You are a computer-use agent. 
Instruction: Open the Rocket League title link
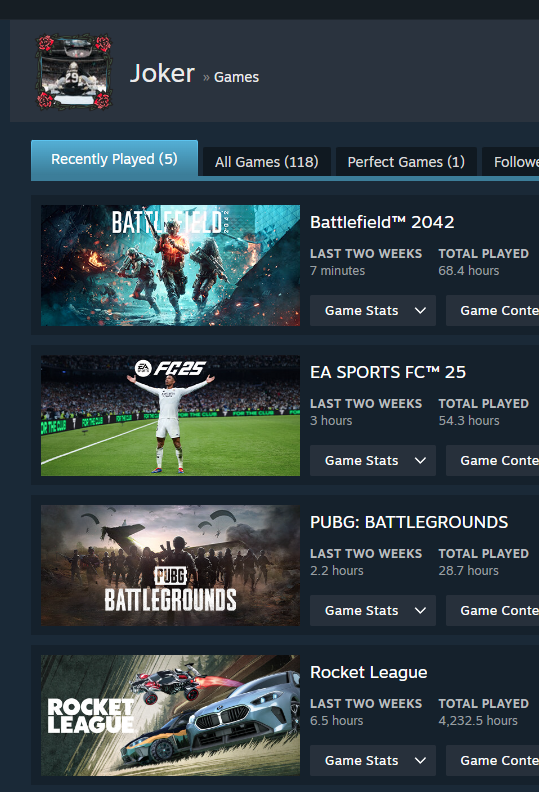(x=369, y=672)
